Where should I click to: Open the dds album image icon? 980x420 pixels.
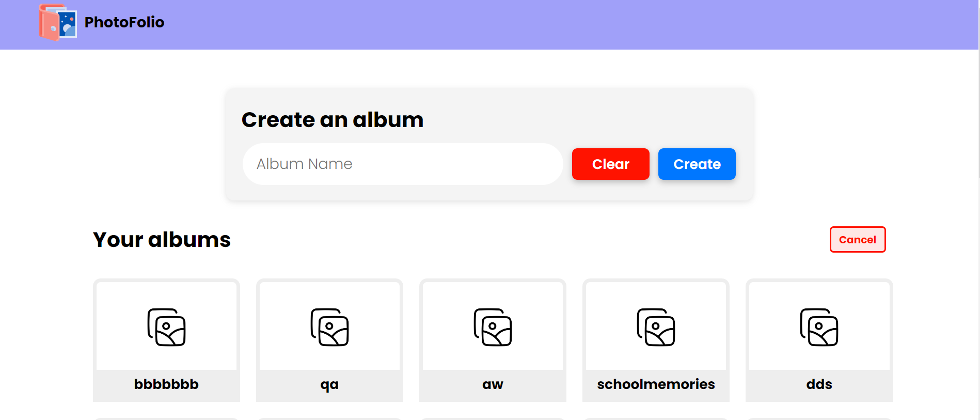[x=819, y=327]
